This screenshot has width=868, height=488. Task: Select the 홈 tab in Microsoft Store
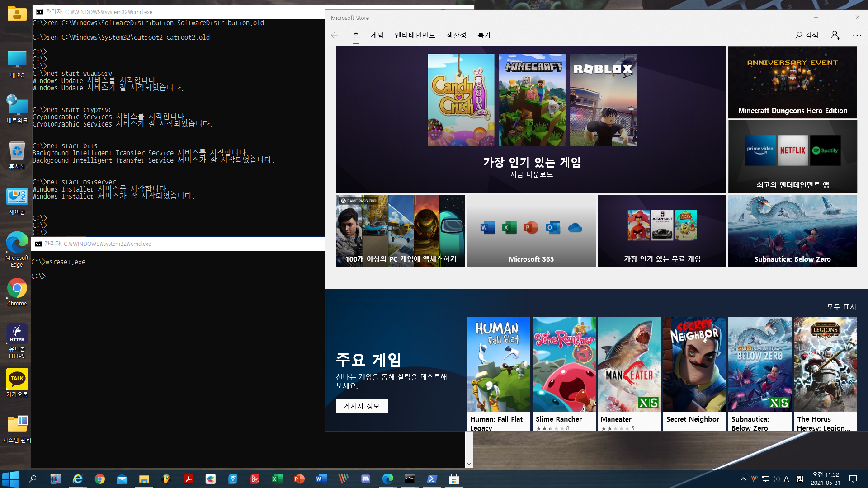tap(356, 35)
